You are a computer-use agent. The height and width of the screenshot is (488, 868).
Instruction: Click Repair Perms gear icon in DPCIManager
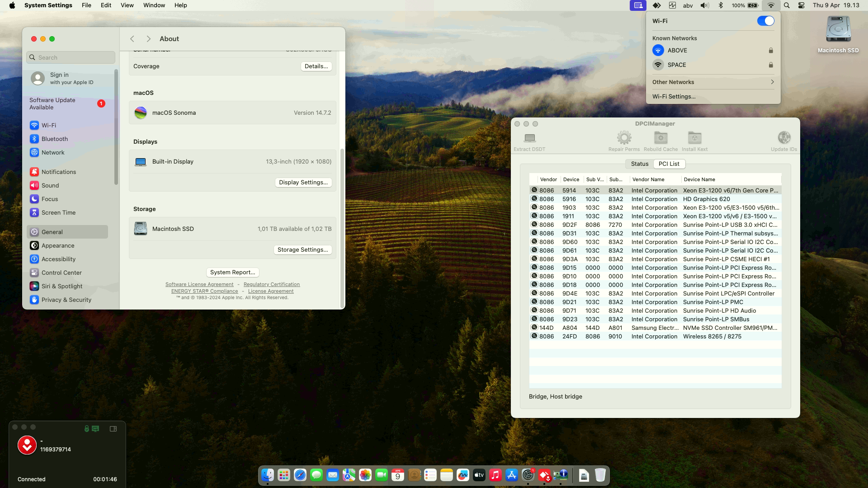[624, 137]
